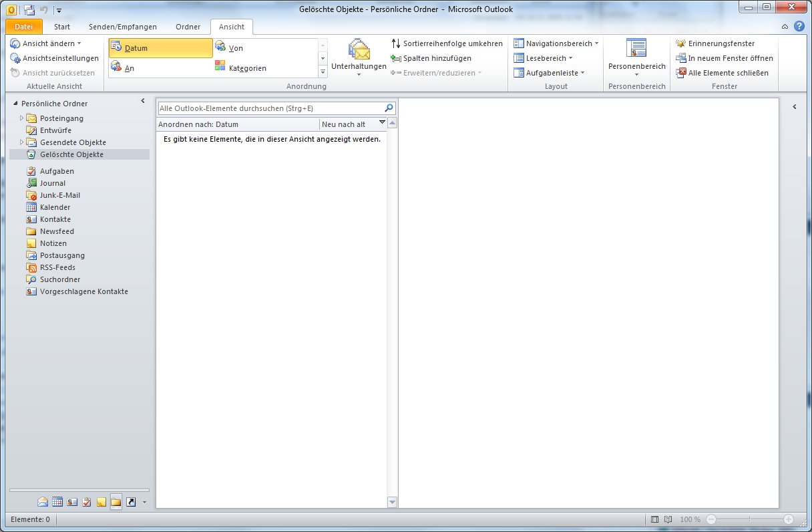This screenshot has width=812, height=532.
Task: Click In neuem Fenster öffnen
Action: pos(724,58)
